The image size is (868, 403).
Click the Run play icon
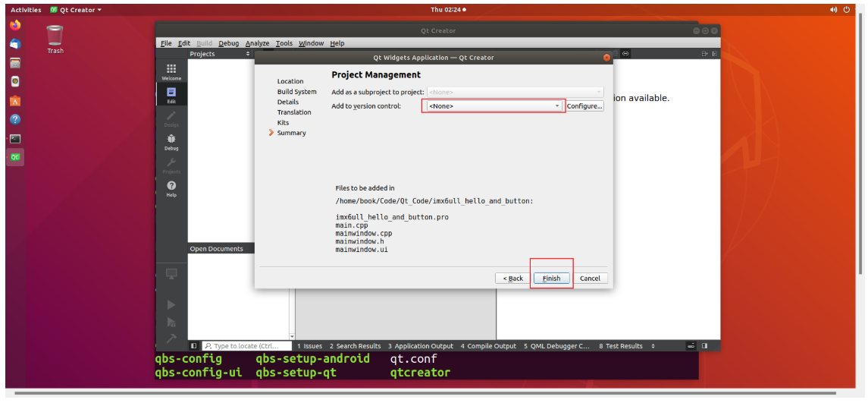coord(171,305)
